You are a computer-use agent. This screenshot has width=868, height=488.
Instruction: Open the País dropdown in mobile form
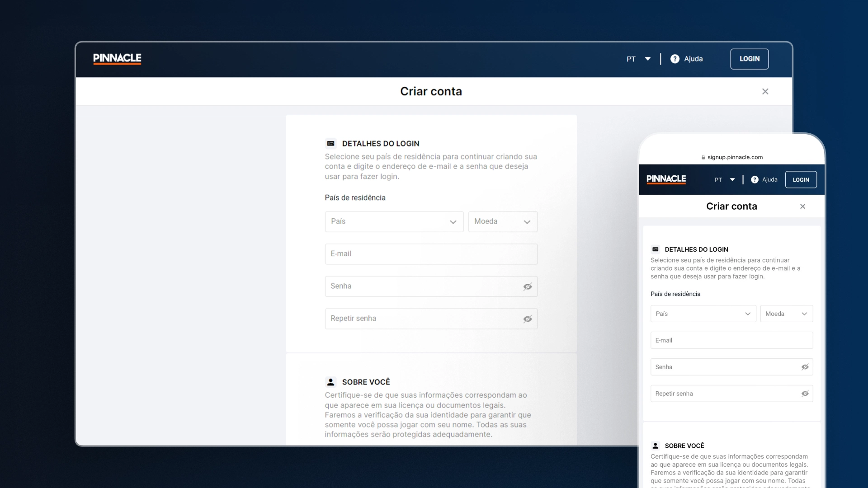click(x=703, y=314)
